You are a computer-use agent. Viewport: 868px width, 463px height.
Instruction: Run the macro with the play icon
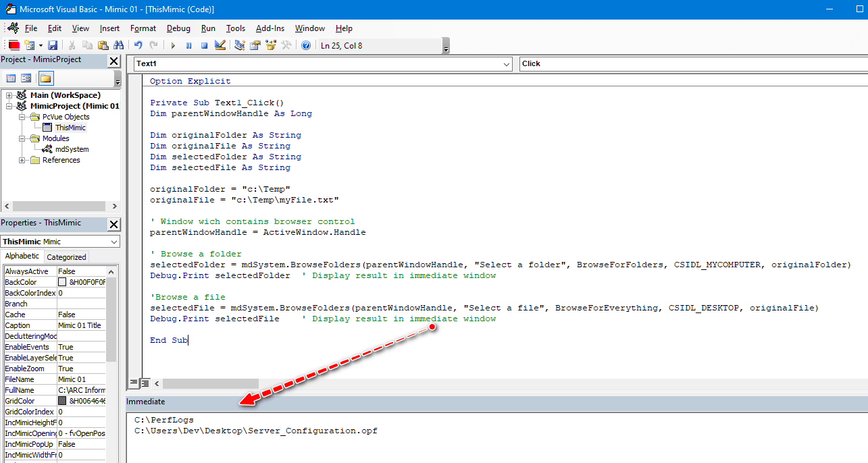[x=173, y=45]
